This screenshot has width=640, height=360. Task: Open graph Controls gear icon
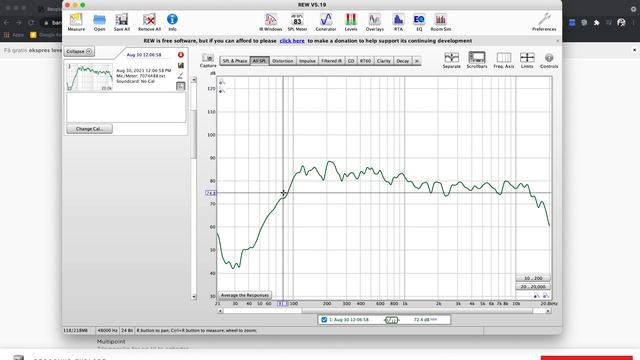(x=549, y=60)
